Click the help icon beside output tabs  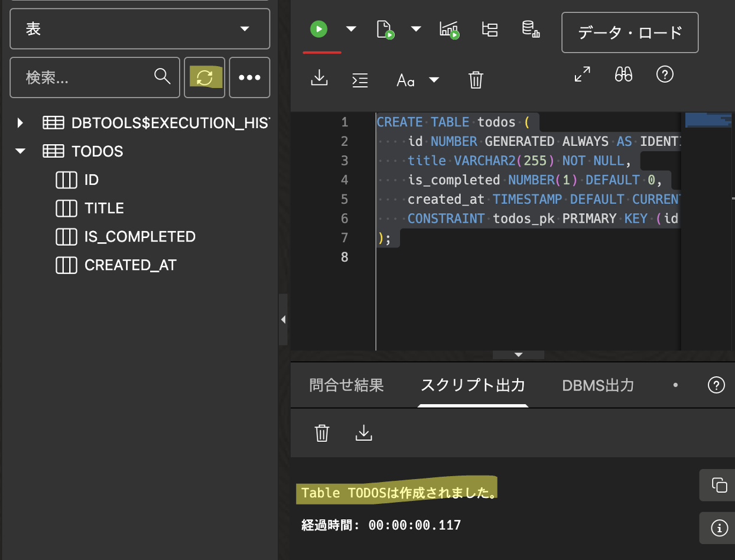(x=716, y=385)
